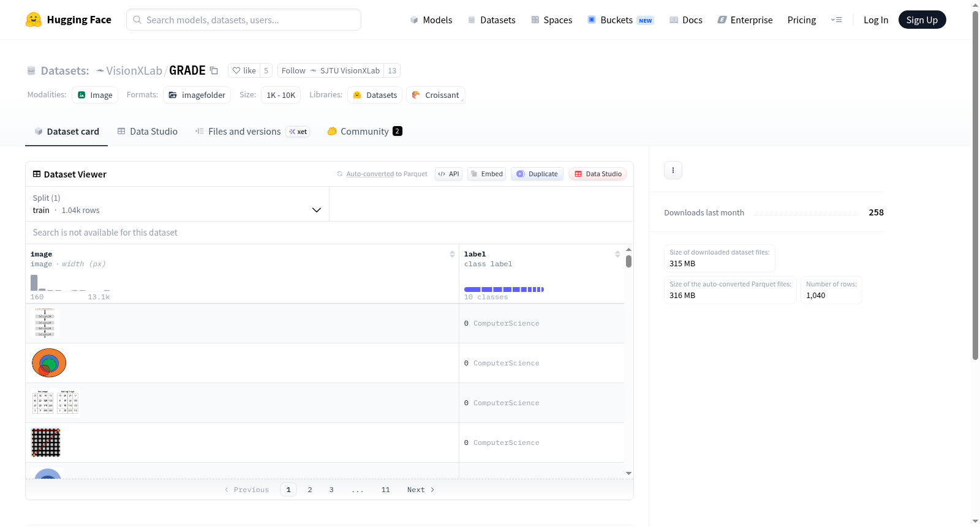Sort by the image column
Screen dimensions: 980x527
(x=452, y=254)
